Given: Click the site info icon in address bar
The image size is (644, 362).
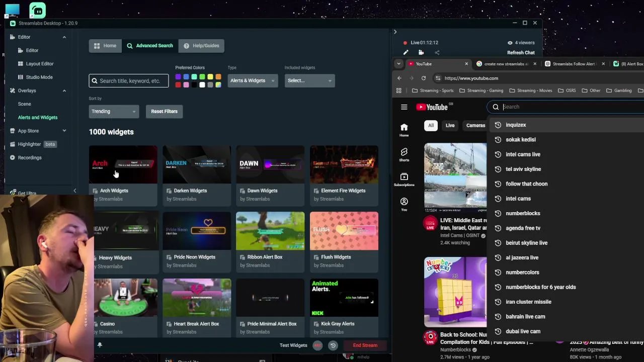Looking at the screenshot, I should (438, 78).
